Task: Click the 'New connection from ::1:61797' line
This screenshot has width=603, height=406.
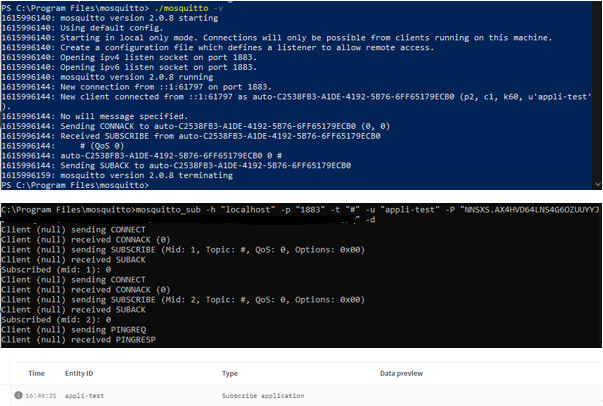Action: 137,87
